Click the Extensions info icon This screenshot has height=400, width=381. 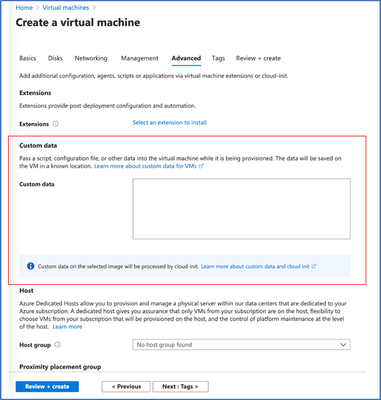click(x=56, y=124)
